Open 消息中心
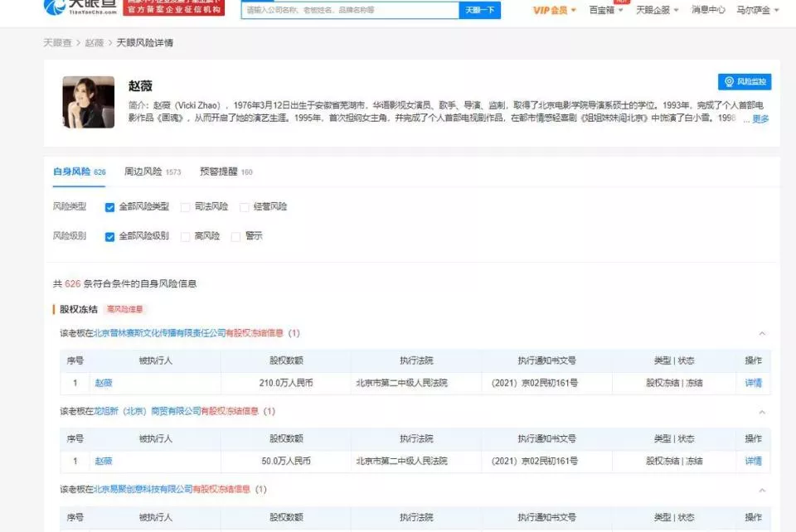This screenshot has height=532, width=796. click(x=708, y=10)
